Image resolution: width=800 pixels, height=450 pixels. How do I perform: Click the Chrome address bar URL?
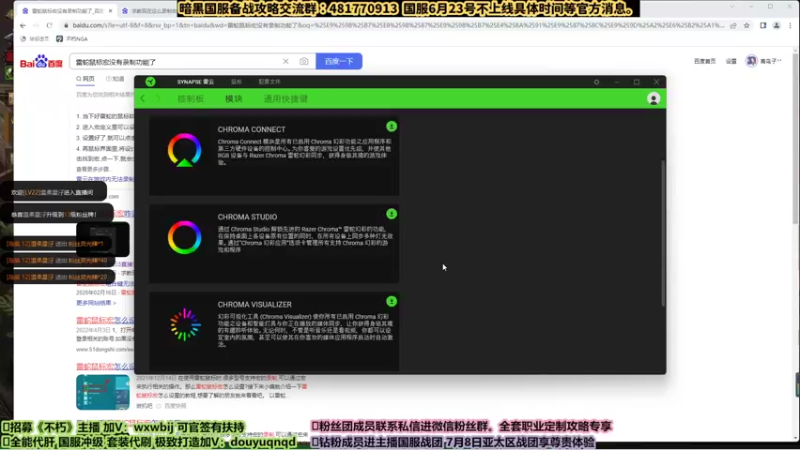click(x=398, y=26)
